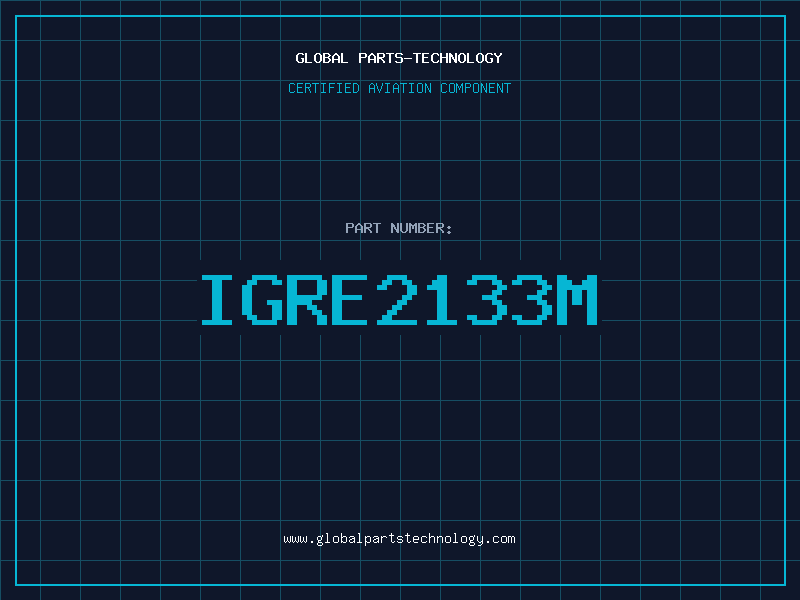Select the digit 2 in the part number
The width and height of the screenshot is (800, 600).
pos(398,299)
